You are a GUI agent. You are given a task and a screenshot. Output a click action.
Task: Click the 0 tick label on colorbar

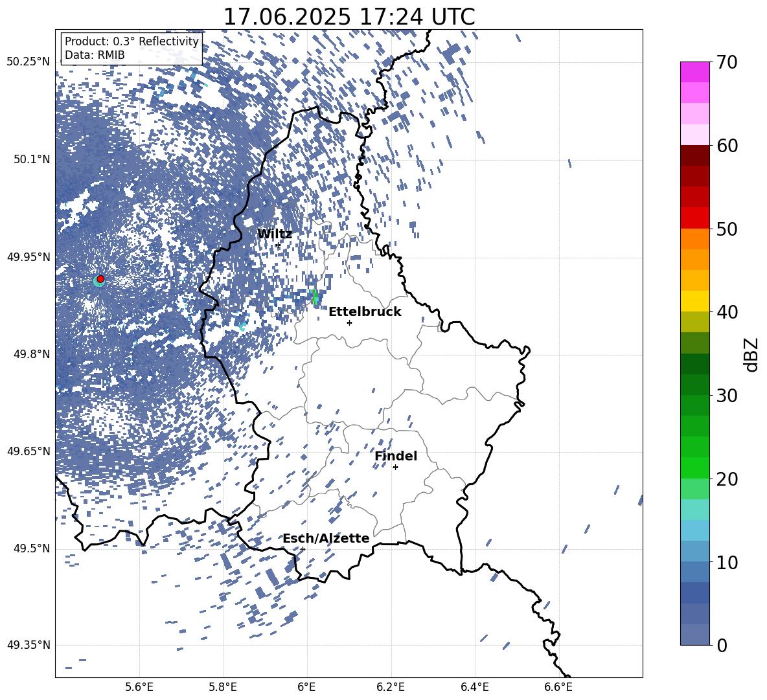pyautogui.click(x=722, y=646)
